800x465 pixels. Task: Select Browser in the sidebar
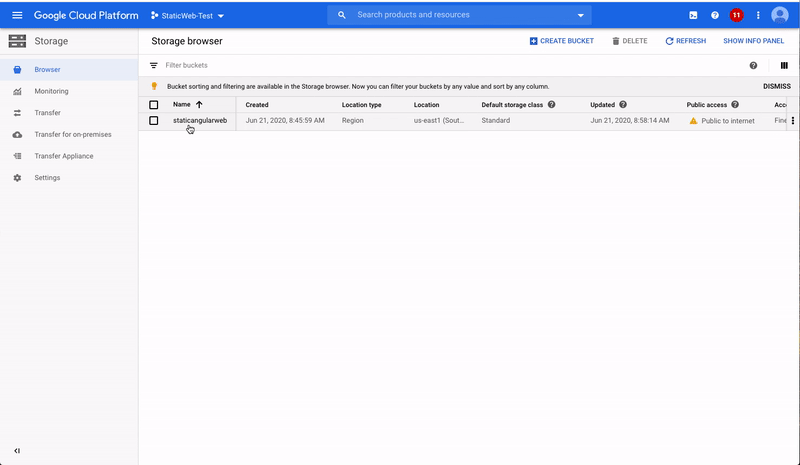[69, 69]
